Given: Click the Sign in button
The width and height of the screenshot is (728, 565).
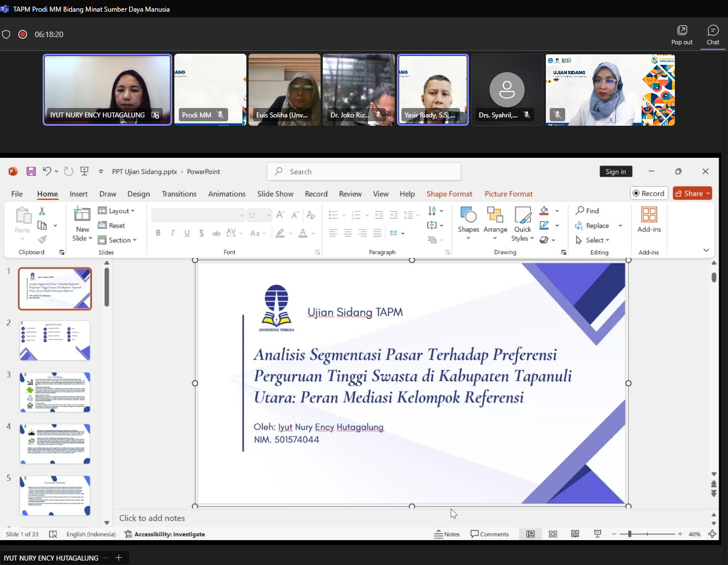Looking at the screenshot, I should 616,172.
